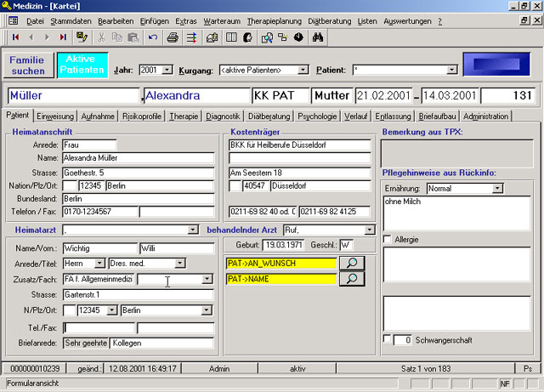544x392 pixels.
Task: Open the Zusatz/Fach second dropdown
Action: click(207, 279)
